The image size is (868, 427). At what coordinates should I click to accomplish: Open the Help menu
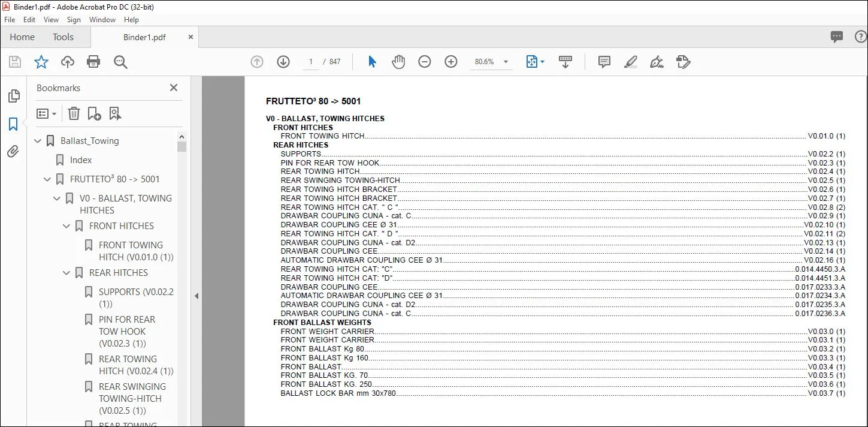coord(131,20)
